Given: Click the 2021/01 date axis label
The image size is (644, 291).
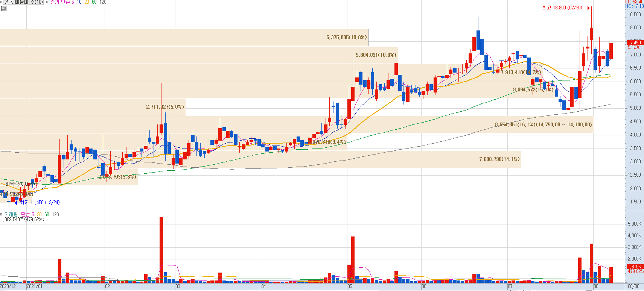Looking at the screenshot, I should (35, 286).
